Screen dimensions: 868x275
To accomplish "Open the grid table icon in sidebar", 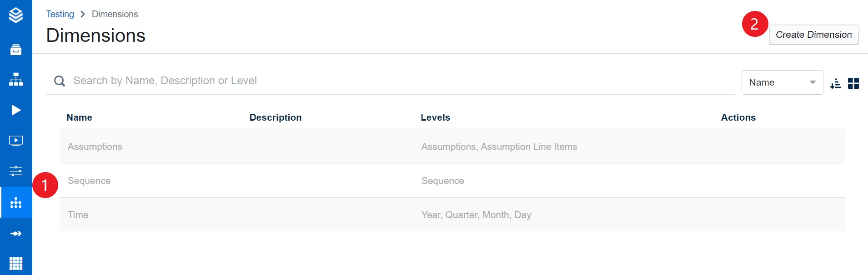I will click(x=16, y=264).
